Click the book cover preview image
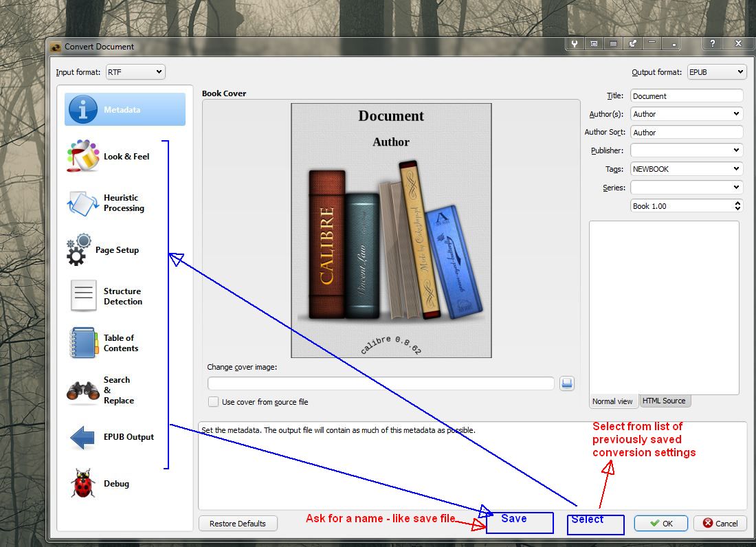The height and width of the screenshot is (547, 756). 391,230
